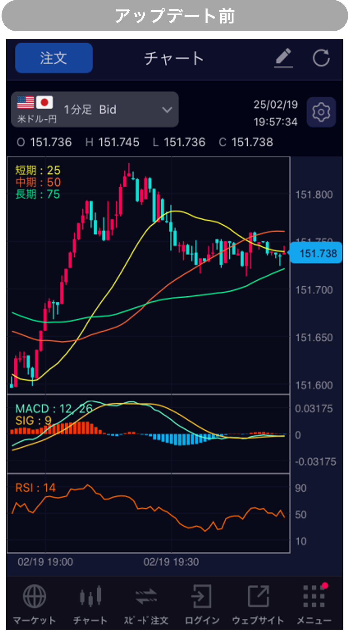Tap the US and Japan flag pair
This screenshot has width=350, height=644.
tap(35, 102)
